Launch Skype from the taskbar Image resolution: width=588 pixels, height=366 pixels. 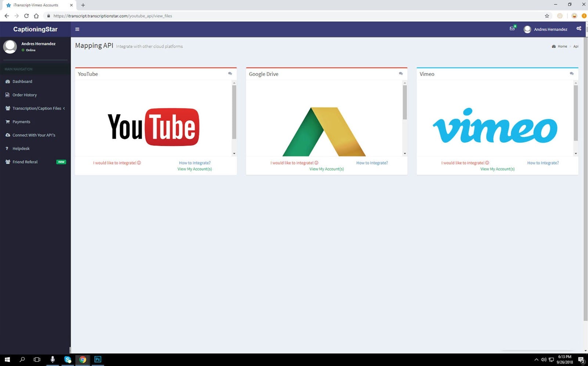click(x=68, y=359)
